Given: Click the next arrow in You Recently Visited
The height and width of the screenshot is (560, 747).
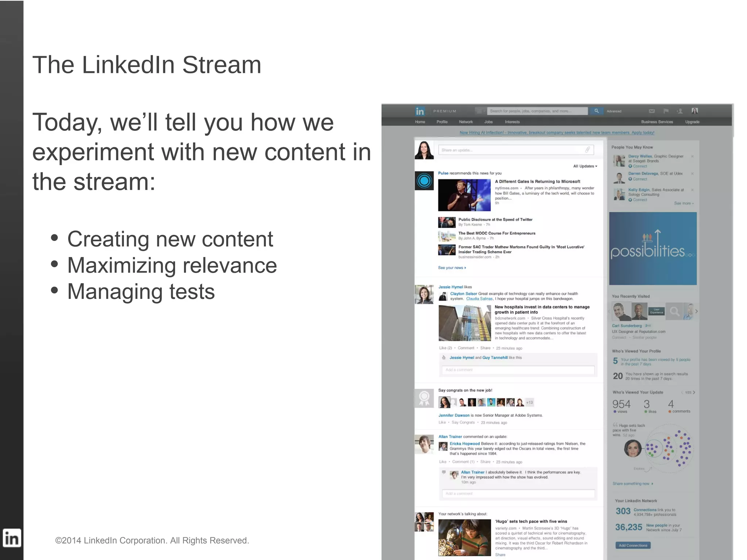Looking at the screenshot, I should point(696,311).
